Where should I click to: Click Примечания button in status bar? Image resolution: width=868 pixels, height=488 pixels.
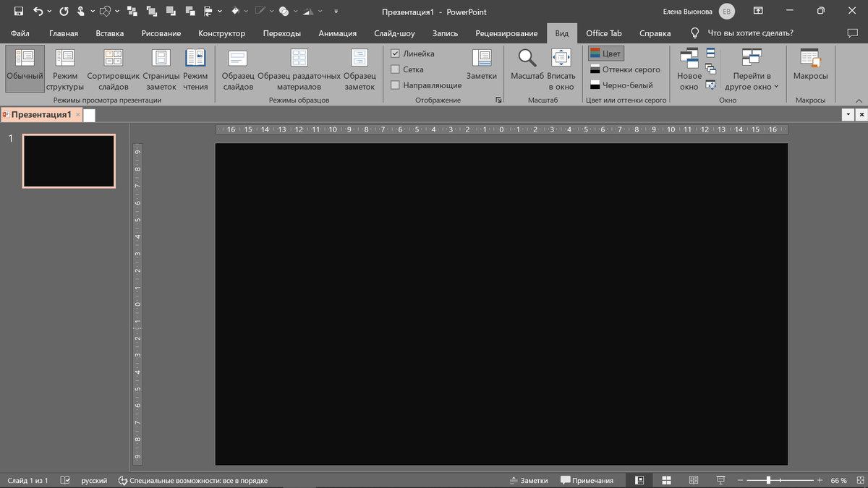587,480
